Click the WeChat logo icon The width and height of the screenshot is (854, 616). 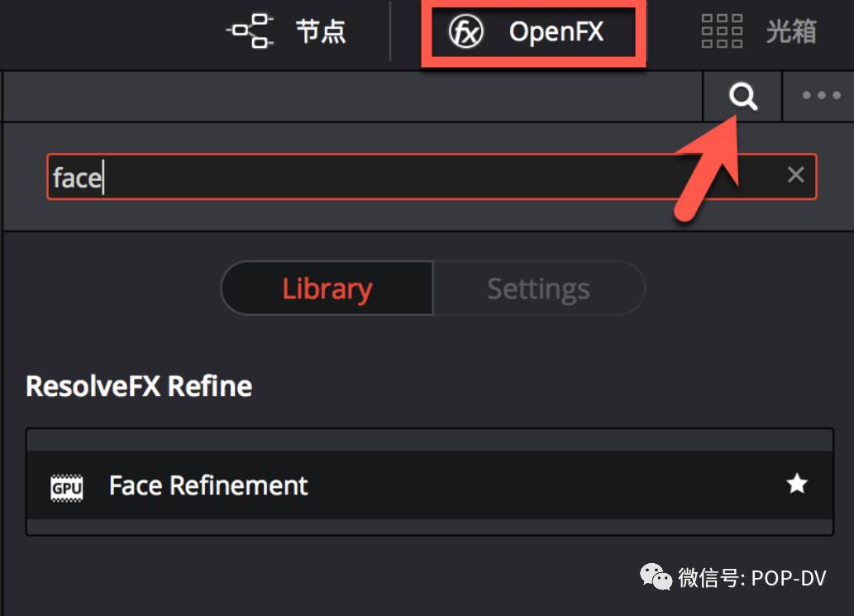point(656,577)
